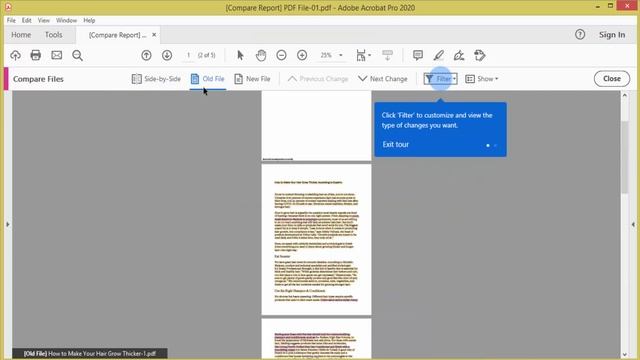This screenshot has height=360, width=640.
Task: Click the middle document page
Action: point(316,240)
